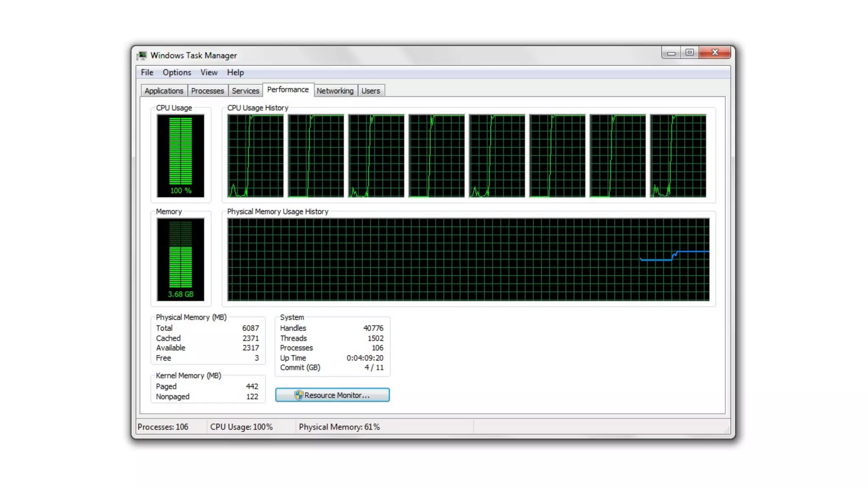Click the first CPU usage history graph
868x488 pixels.
(x=255, y=155)
